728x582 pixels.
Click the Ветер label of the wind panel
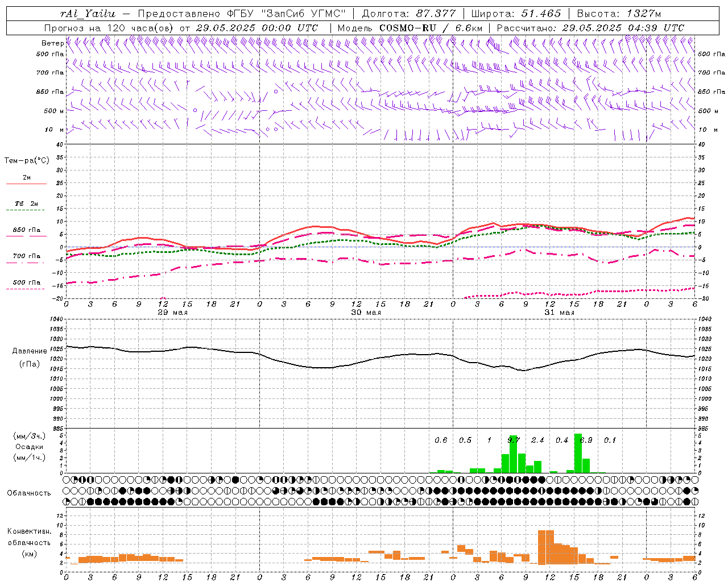pos(52,43)
